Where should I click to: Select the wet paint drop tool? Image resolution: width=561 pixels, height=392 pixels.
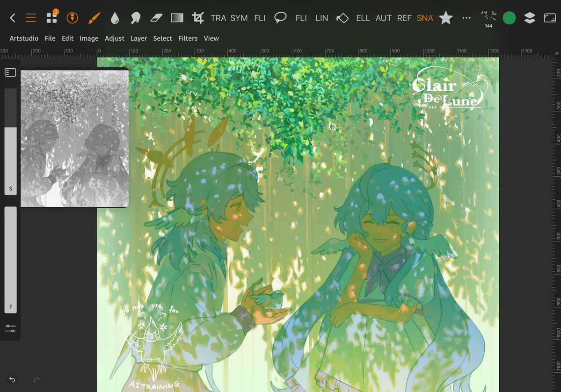[115, 18]
